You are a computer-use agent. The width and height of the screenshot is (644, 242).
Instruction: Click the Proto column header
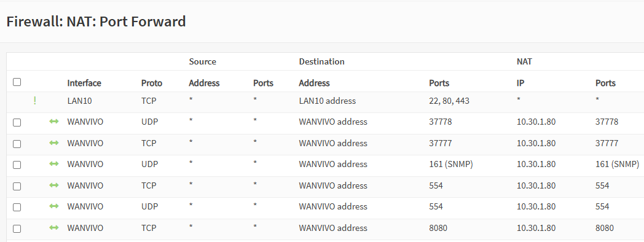click(152, 83)
